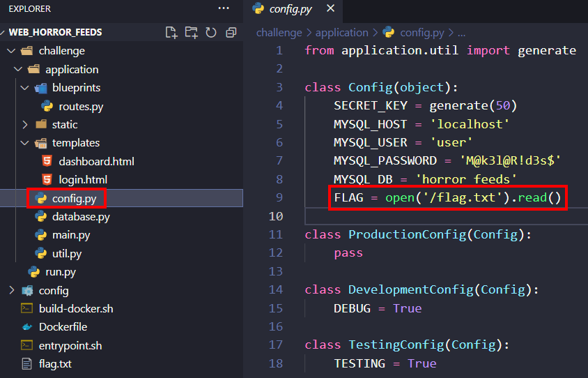Open flag.txt in the file tree

(55, 364)
